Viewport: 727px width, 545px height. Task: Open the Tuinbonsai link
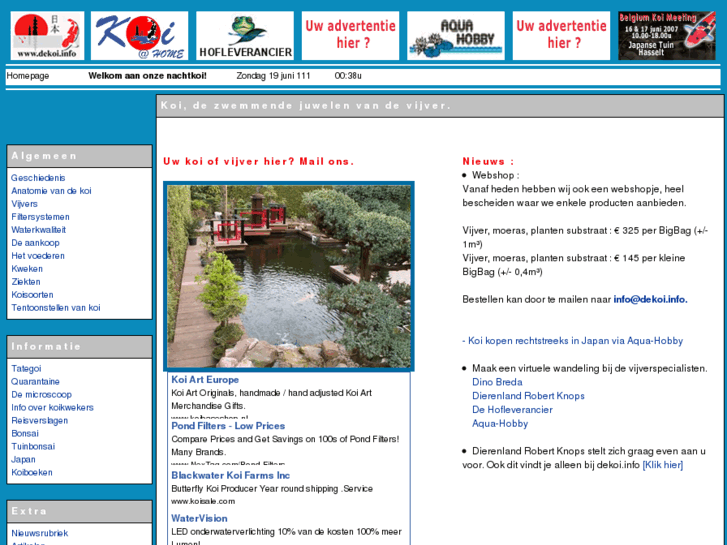33,446
